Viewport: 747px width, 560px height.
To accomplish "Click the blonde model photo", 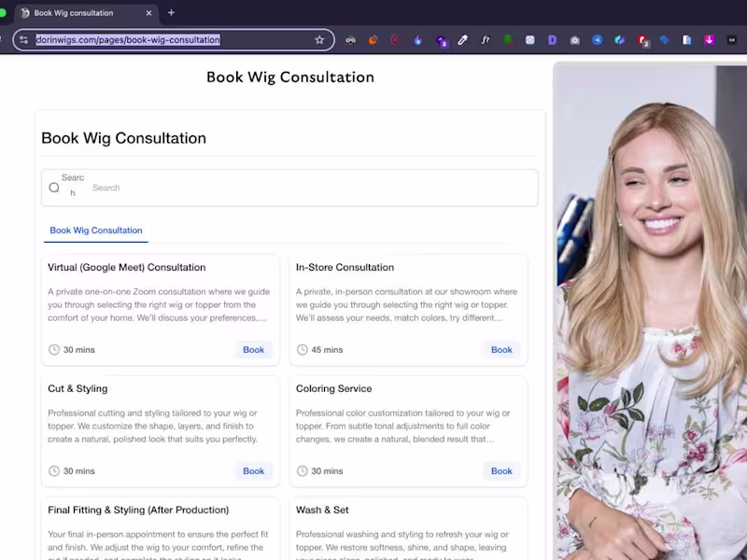I will (650, 312).
